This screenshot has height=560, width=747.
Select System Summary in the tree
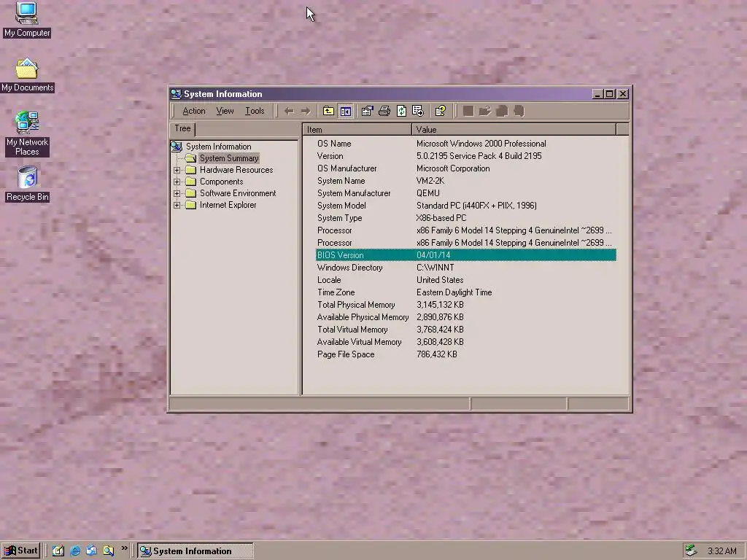(229, 158)
